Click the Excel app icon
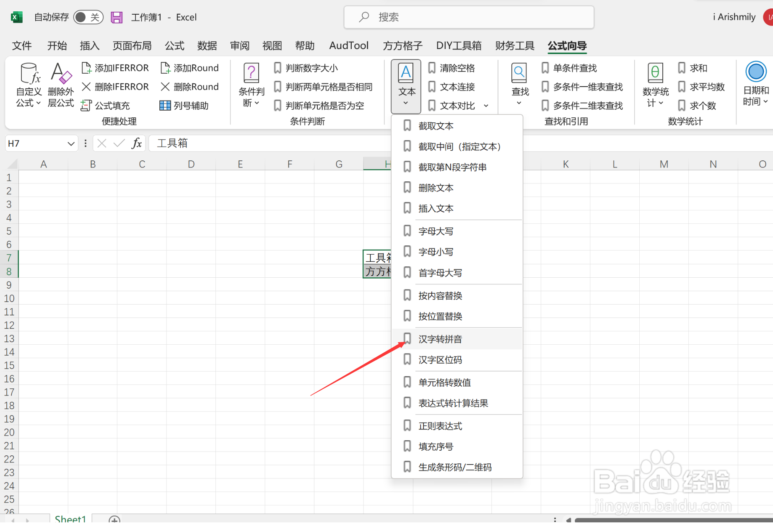 [x=16, y=17]
